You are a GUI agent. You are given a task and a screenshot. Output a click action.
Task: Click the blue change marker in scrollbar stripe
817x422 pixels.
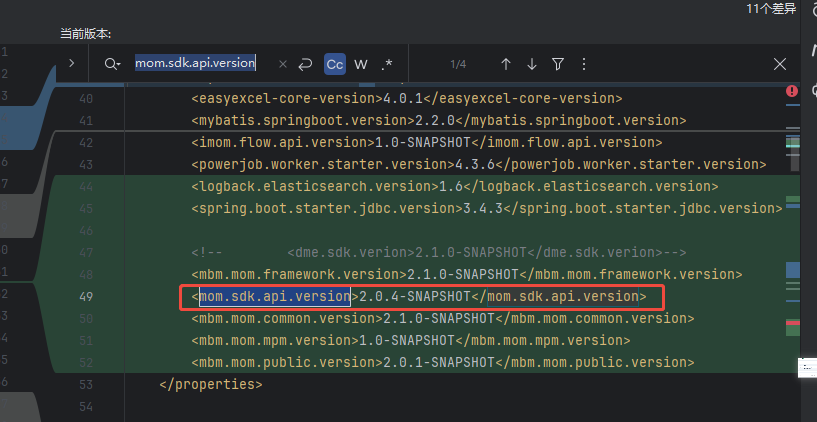pyautogui.click(x=793, y=269)
